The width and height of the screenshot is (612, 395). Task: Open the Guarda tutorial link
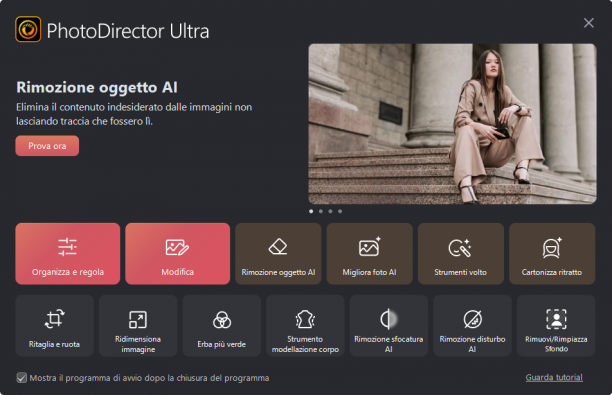tap(554, 377)
